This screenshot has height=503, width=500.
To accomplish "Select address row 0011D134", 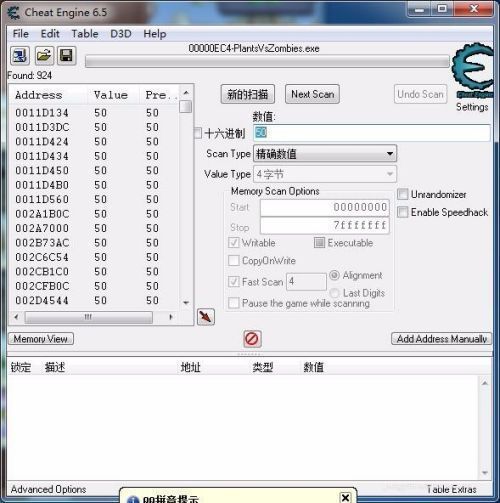I will 95,113.
